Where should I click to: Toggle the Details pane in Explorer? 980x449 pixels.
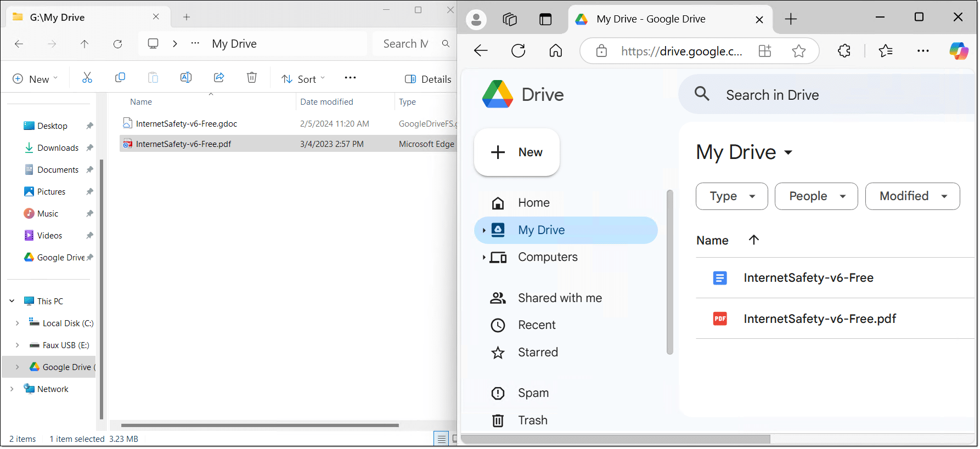point(428,79)
